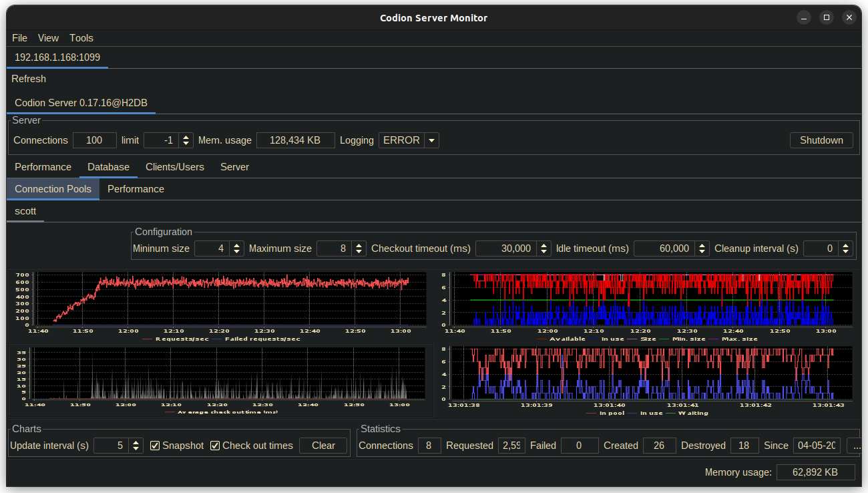Image resolution: width=868 pixels, height=493 pixels.
Task: Increase the connection limit spinner value
Action: (x=186, y=137)
